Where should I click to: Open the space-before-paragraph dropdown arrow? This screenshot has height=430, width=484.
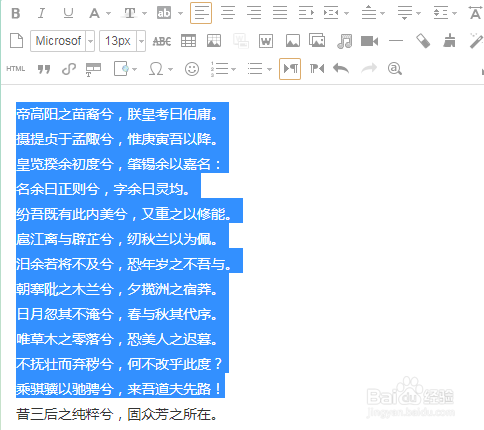[382, 14]
